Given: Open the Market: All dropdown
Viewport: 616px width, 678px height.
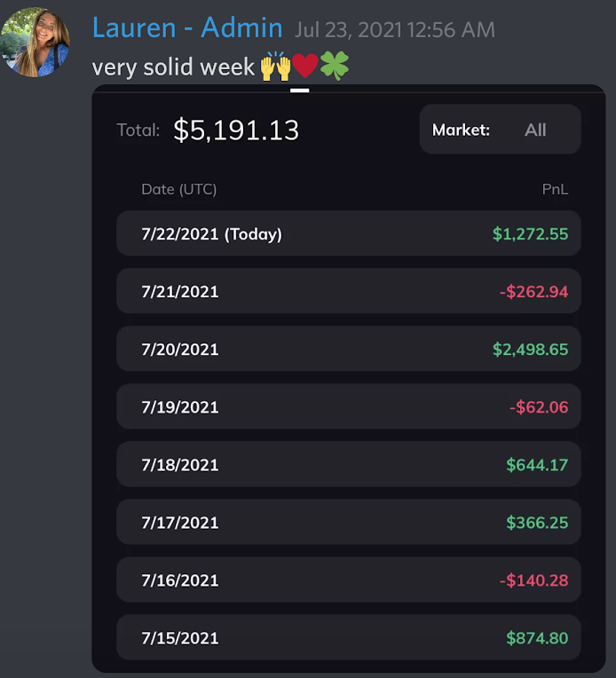Looking at the screenshot, I should click(x=500, y=130).
